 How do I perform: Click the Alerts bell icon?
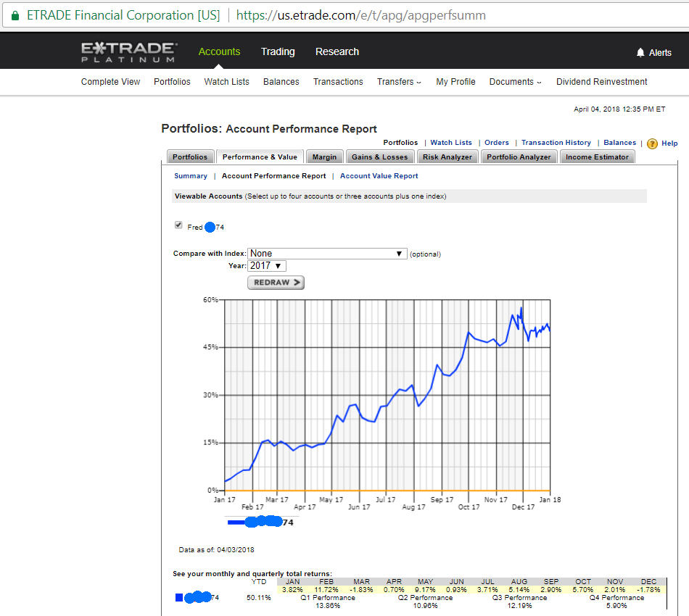click(x=640, y=53)
